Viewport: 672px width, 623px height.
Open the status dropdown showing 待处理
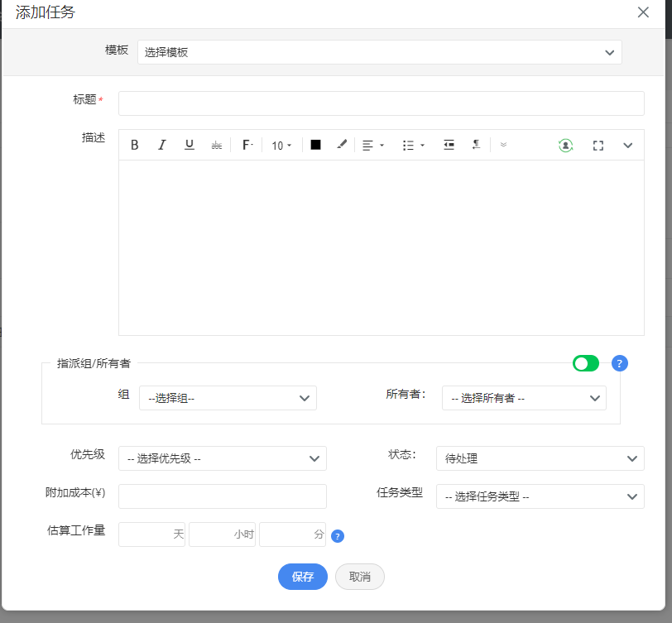[540, 458]
